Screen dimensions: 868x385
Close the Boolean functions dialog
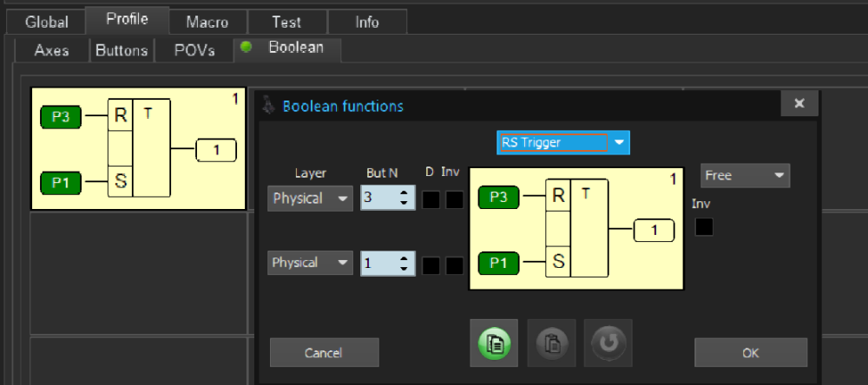click(799, 104)
